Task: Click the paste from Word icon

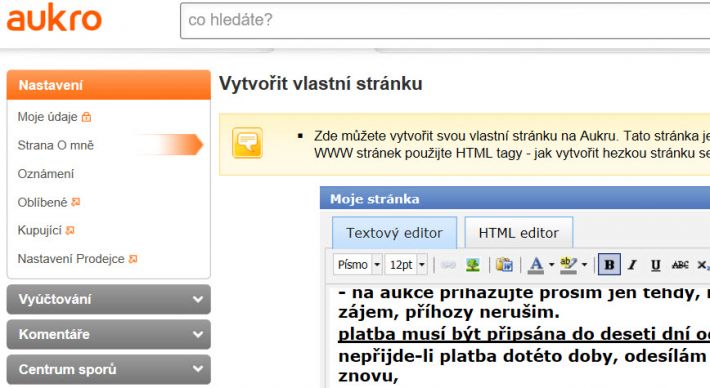Action: (x=504, y=264)
